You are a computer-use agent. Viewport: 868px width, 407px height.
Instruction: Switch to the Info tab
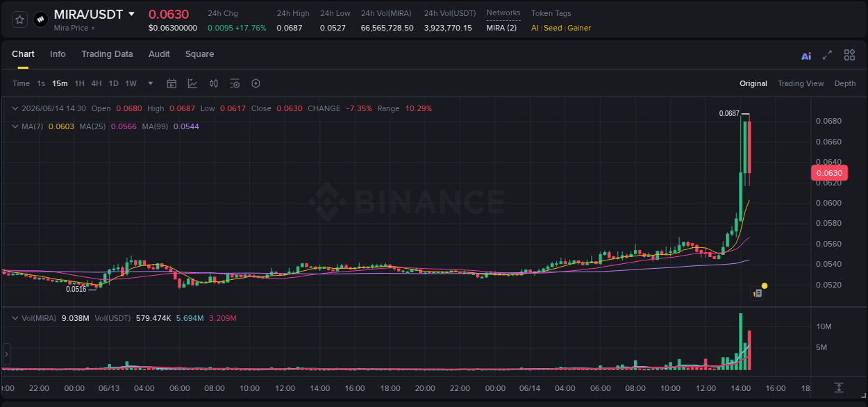pos(58,54)
